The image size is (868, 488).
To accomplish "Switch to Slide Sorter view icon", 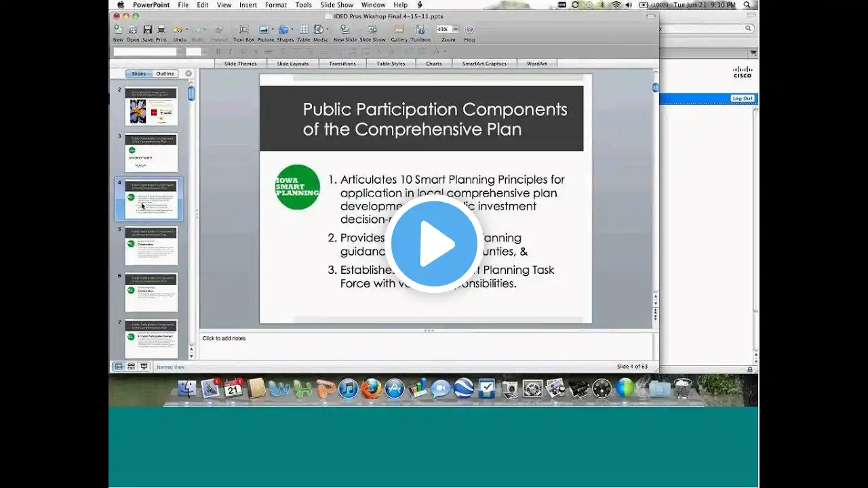I will click(131, 367).
